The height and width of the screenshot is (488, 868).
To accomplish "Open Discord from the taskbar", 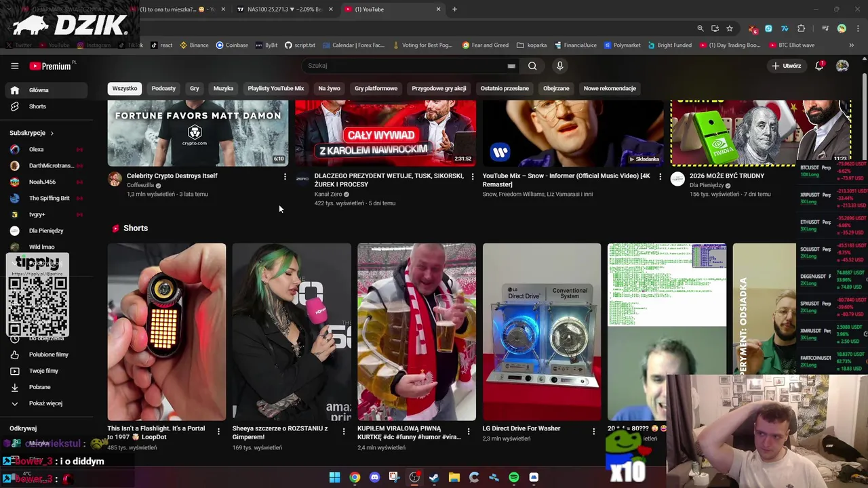I will pyautogui.click(x=374, y=477).
